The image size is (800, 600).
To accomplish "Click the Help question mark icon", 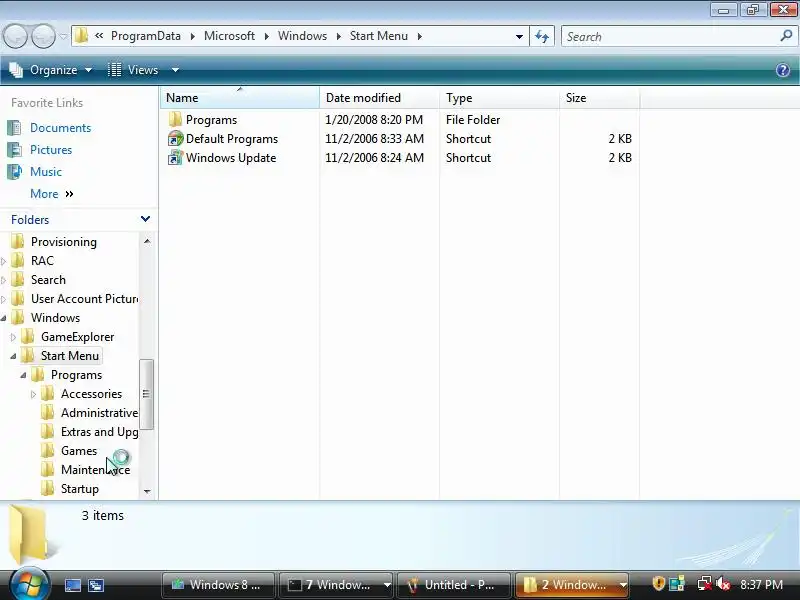I will [783, 70].
